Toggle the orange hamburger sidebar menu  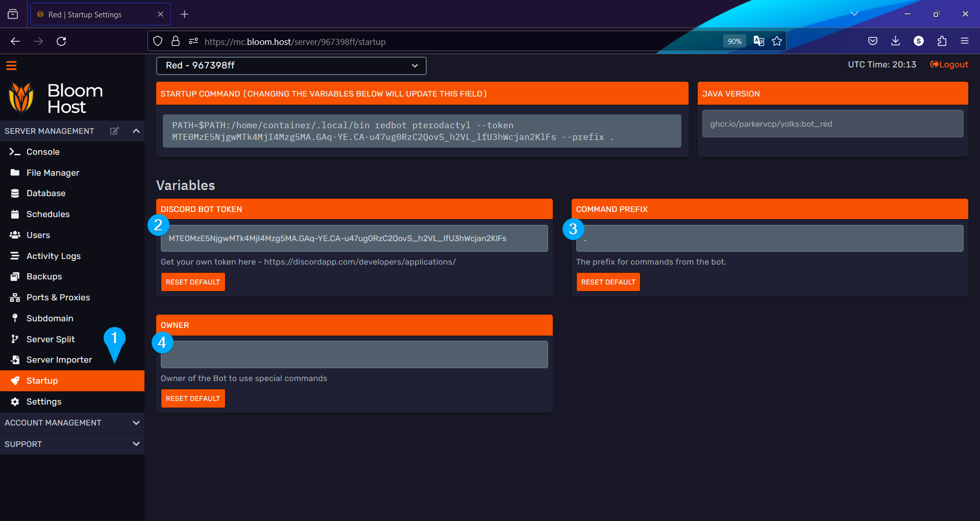point(11,65)
